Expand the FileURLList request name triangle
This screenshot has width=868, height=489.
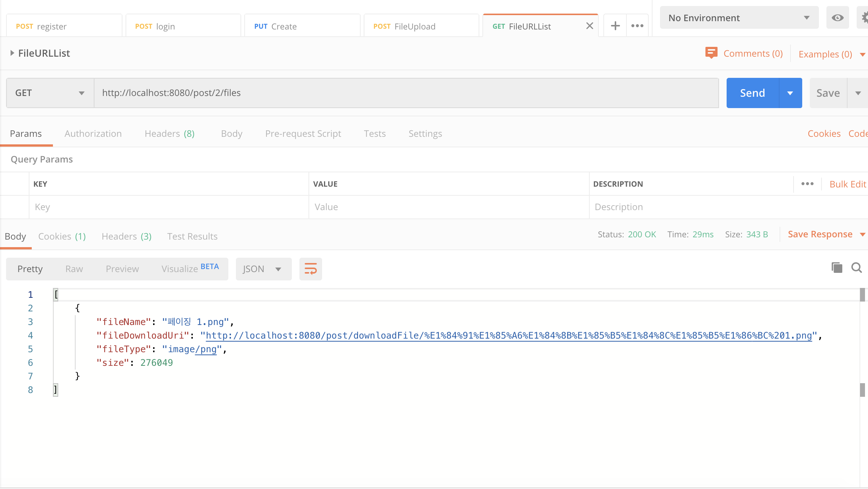click(12, 53)
